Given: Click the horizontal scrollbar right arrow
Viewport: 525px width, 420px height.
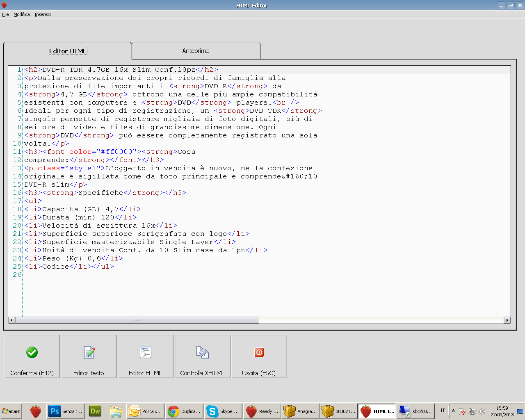Looking at the screenshot, I should point(507,320).
